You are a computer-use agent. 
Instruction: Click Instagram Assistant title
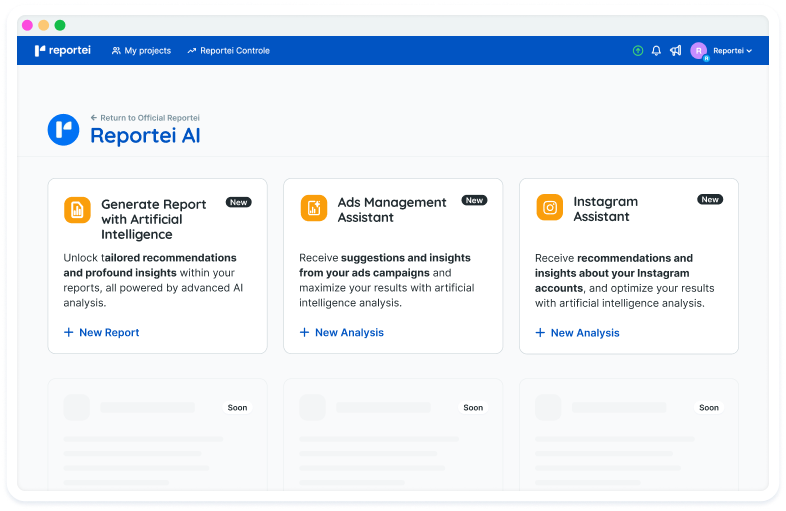(x=606, y=209)
